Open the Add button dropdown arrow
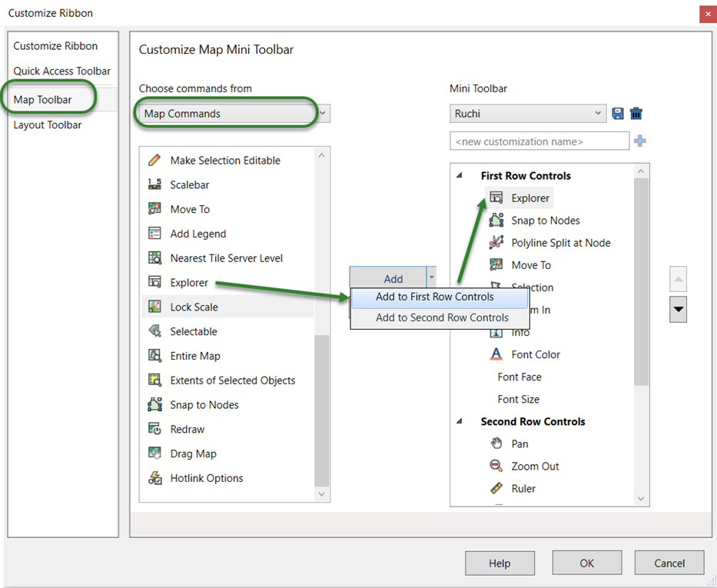Image resolution: width=717 pixels, height=588 pixels. click(431, 278)
